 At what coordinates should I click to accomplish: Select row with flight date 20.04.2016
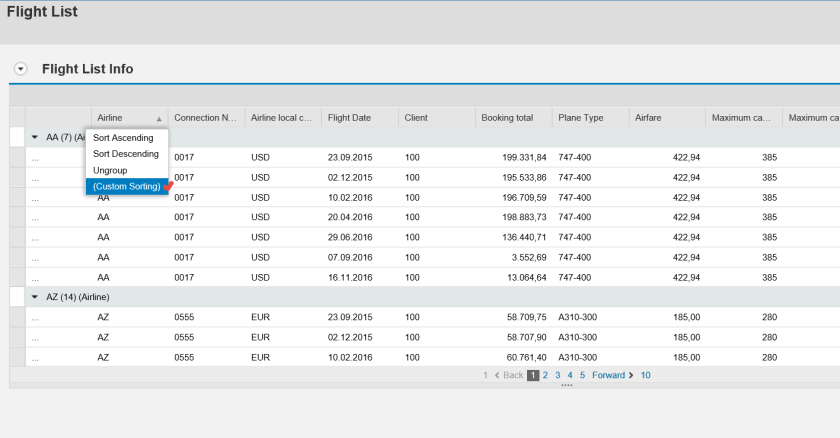click(17, 217)
